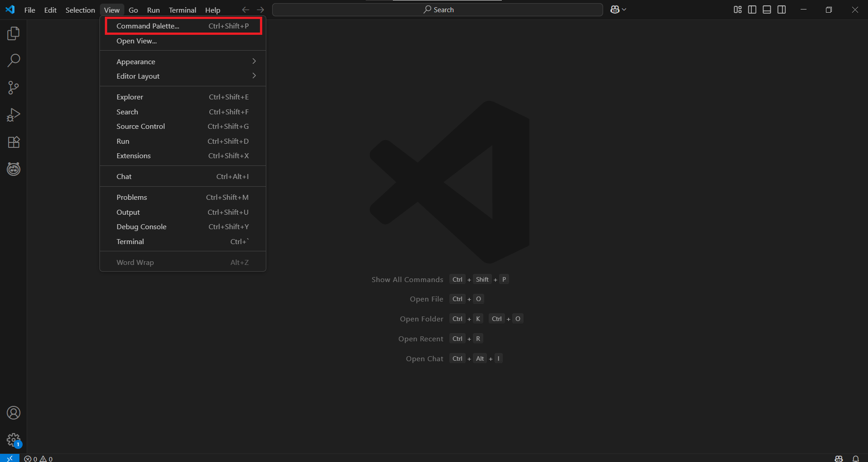Screen dimensions: 868x462
Task: Open Customize Layout icon
Action: tap(737, 9)
